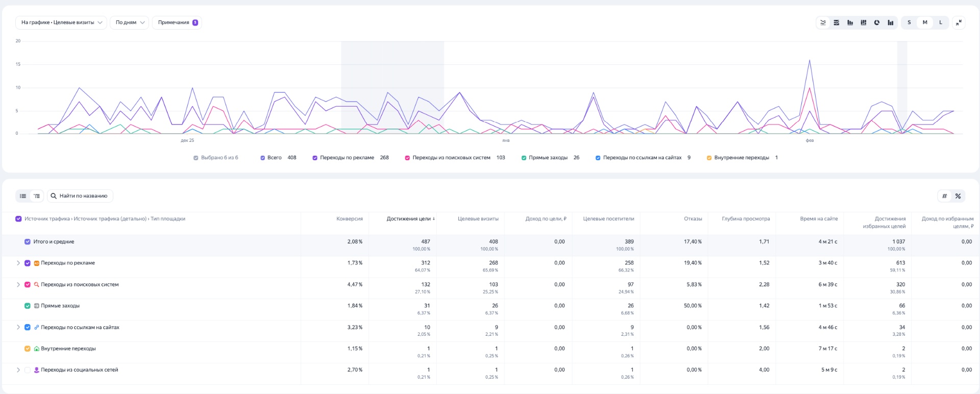The width and height of the screenshot is (980, 394).
Task: Select chart size S
Action: [909, 22]
